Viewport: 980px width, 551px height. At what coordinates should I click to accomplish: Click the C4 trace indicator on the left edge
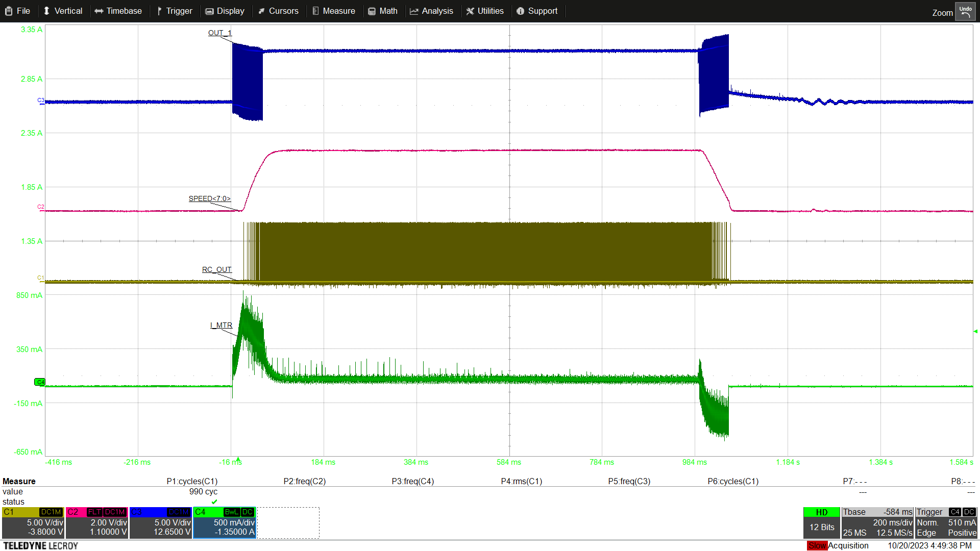click(40, 381)
